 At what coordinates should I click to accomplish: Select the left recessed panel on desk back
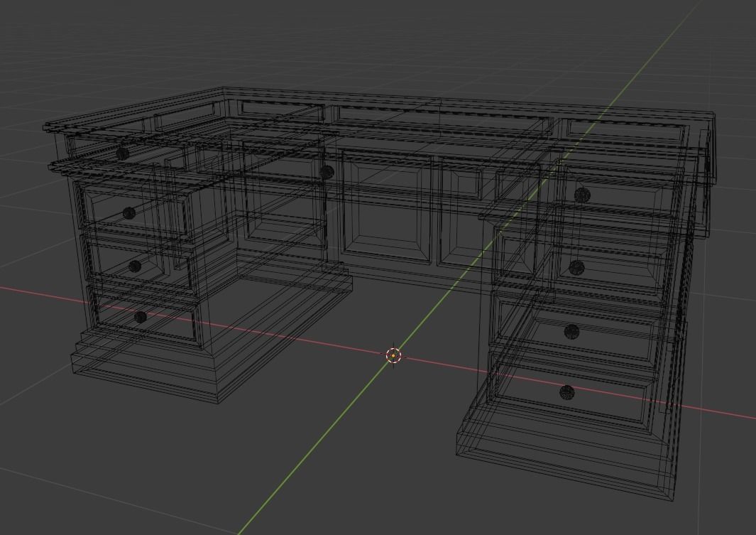click(x=386, y=207)
